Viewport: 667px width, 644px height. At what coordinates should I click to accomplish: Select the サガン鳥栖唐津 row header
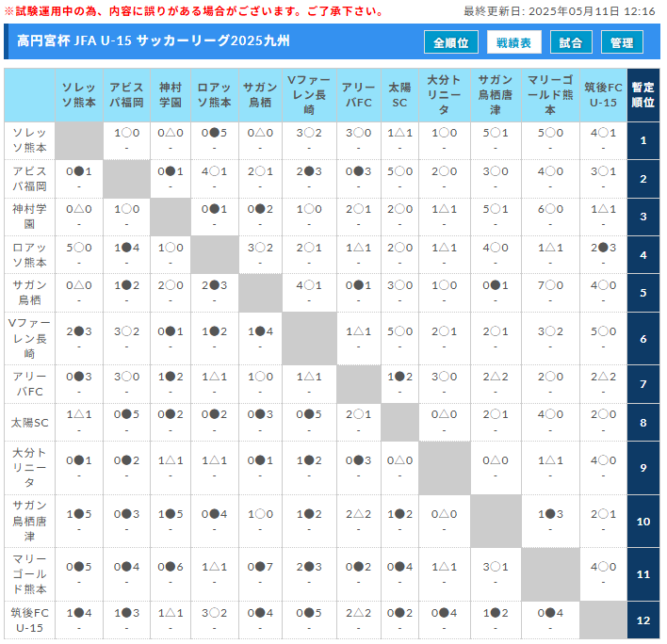coord(29,521)
